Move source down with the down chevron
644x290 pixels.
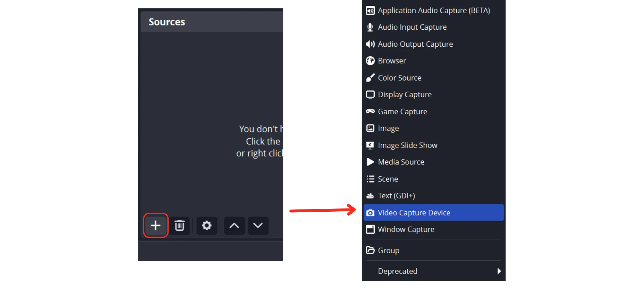pos(258,226)
